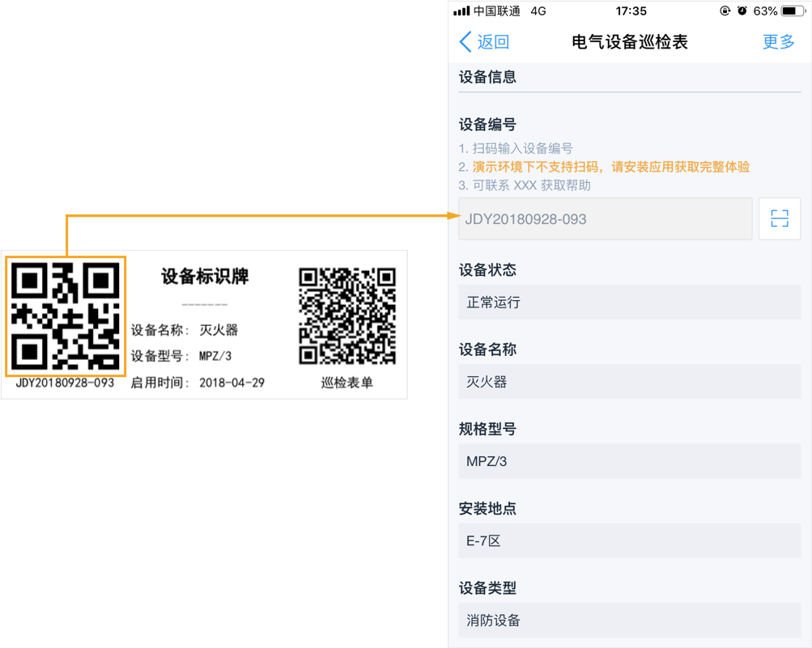Click the highlighted device-number QR code

click(x=66, y=316)
